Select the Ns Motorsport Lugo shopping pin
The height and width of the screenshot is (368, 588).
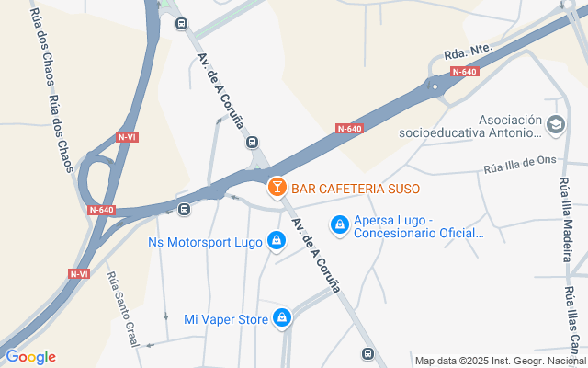277,241
